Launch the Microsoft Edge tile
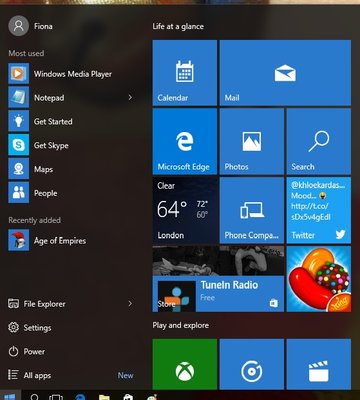Image resolution: width=360 pixels, height=400 pixels. coord(185,141)
